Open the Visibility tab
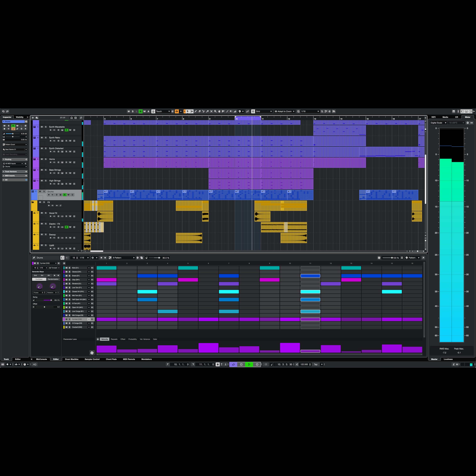476x476 pixels. 20,117
